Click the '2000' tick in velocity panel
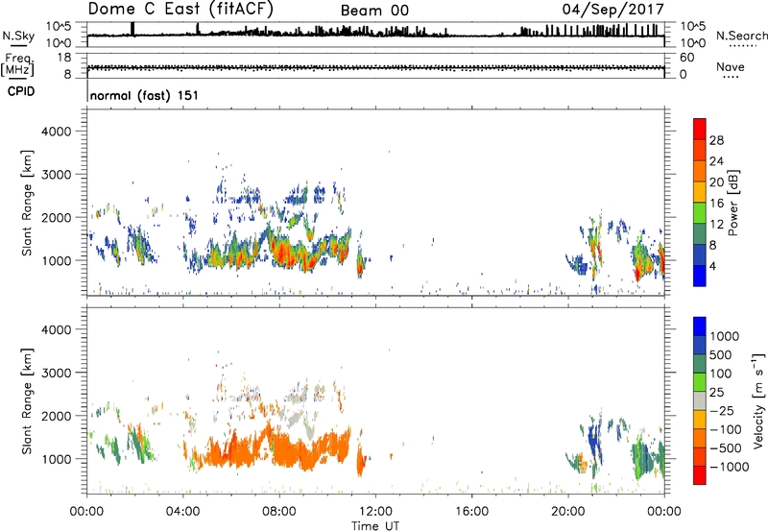The width and height of the screenshot is (768, 532). tap(57, 416)
